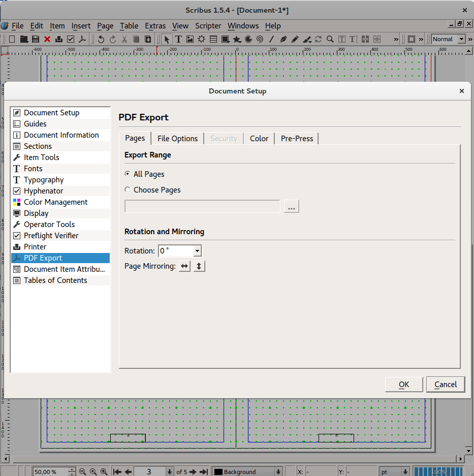Toggle vertical page mirroring button
The image size is (474, 476).
coord(199,266)
